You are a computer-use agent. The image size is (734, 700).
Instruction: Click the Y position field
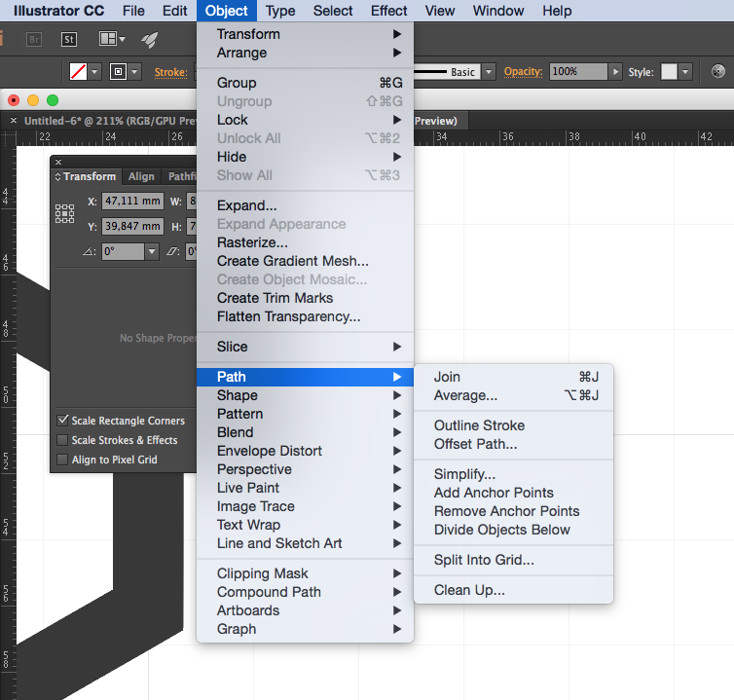coord(132,226)
